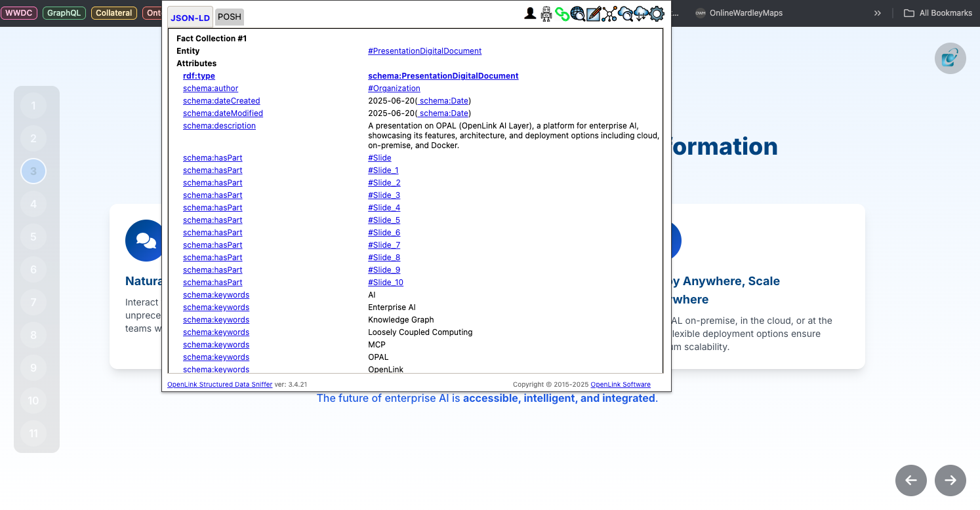Click the 'Fact Collection #1' heading text
Viewport: 980px width, 510px height.
point(211,39)
